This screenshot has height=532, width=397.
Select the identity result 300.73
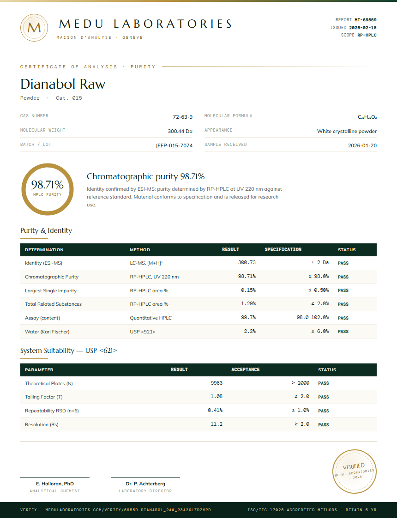pyautogui.click(x=247, y=262)
